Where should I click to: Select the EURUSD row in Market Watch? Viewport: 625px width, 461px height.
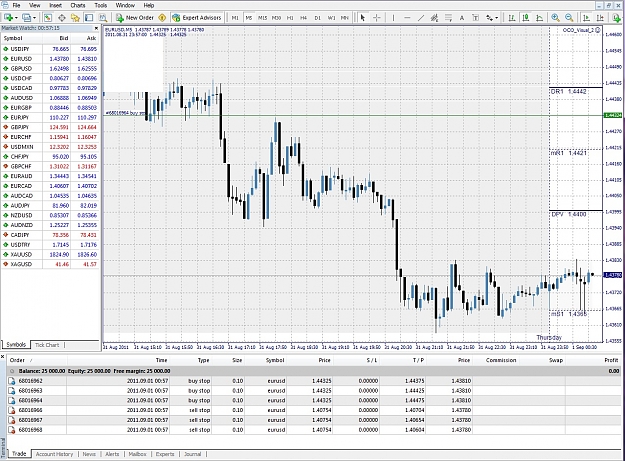(x=50, y=59)
